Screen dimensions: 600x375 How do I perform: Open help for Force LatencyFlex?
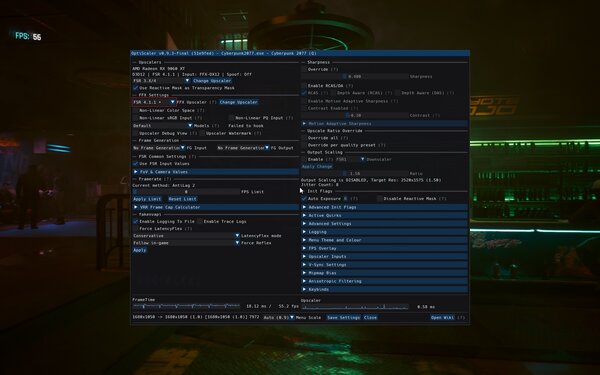188,228
